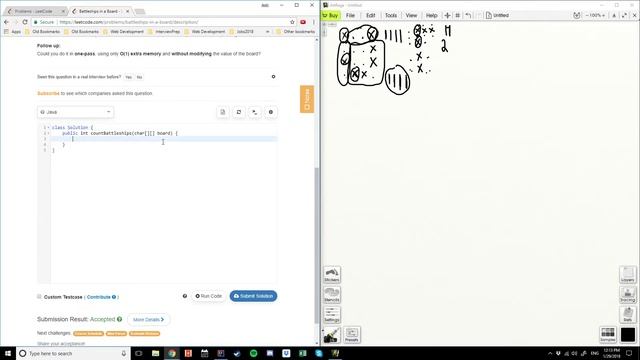The height and width of the screenshot is (360, 640).
Task: Open the Windows Start menu
Action: (8, 353)
